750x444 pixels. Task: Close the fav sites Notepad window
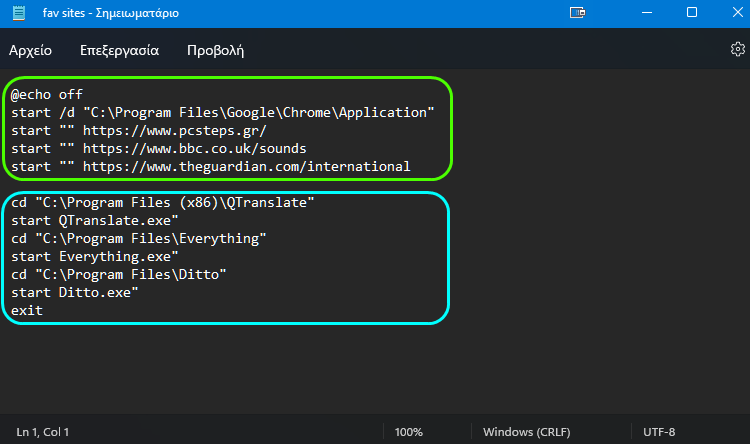738,12
